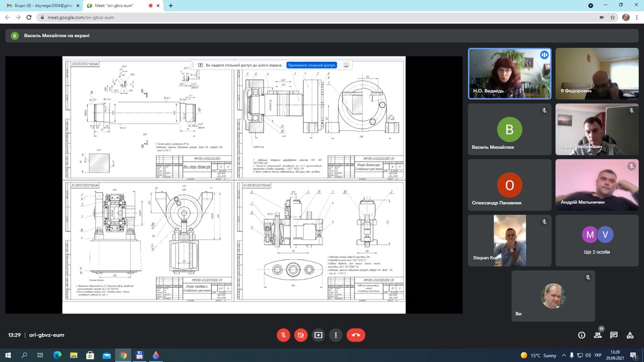Open more options three-dot menu
Screen dimensions: 644x362
(x=336, y=335)
